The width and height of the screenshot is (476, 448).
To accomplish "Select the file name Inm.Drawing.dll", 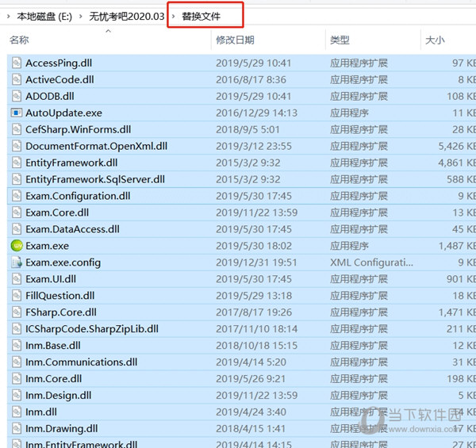I will click(61, 429).
